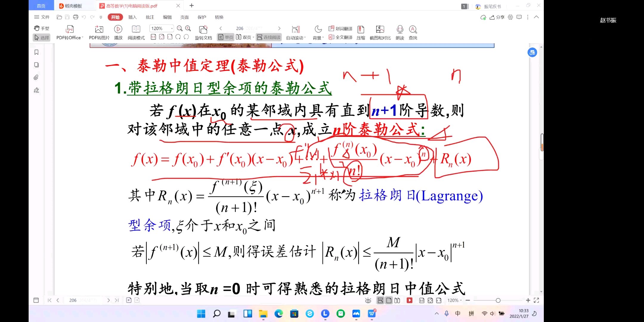Toggle 单页 single page view

pyautogui.click(x=226, y=37)
